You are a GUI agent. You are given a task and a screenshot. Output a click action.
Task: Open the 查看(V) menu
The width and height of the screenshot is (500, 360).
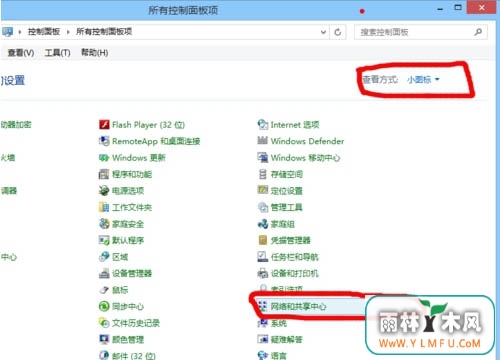click(x=21, y=53)
